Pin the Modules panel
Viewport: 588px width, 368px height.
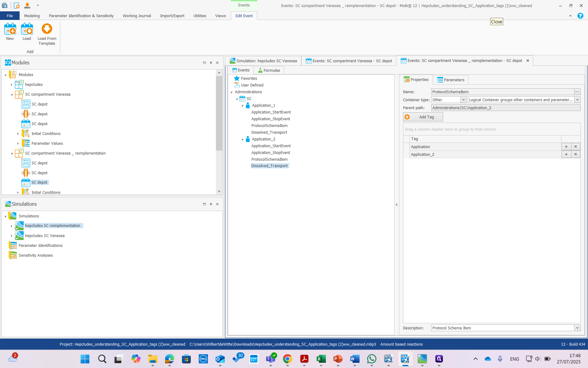(x=211, y=63)
